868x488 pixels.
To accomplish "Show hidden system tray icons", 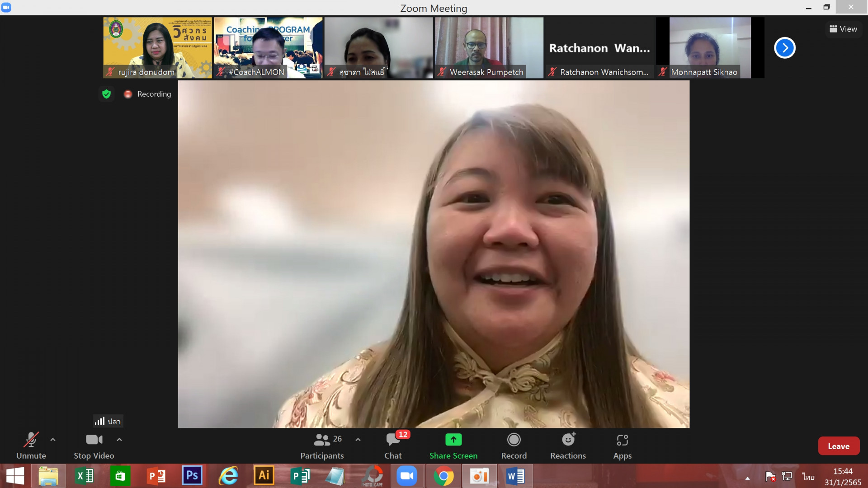I will (747, 478).
